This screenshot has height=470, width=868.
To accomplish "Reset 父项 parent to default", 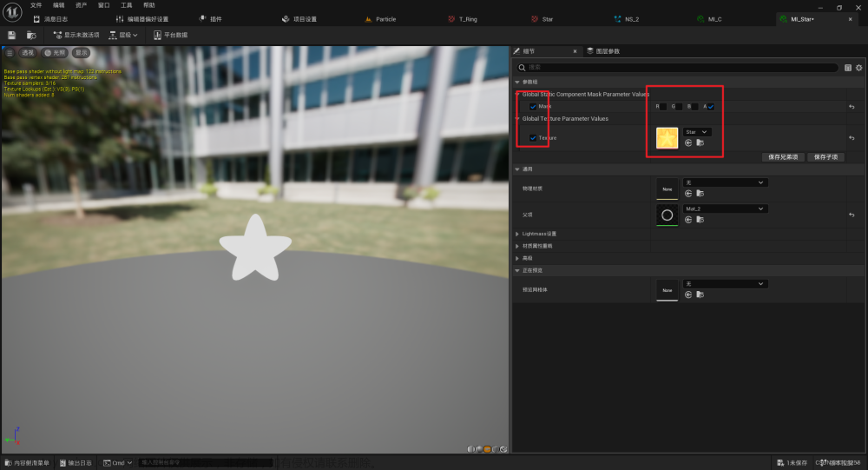I will coord(852,215).
